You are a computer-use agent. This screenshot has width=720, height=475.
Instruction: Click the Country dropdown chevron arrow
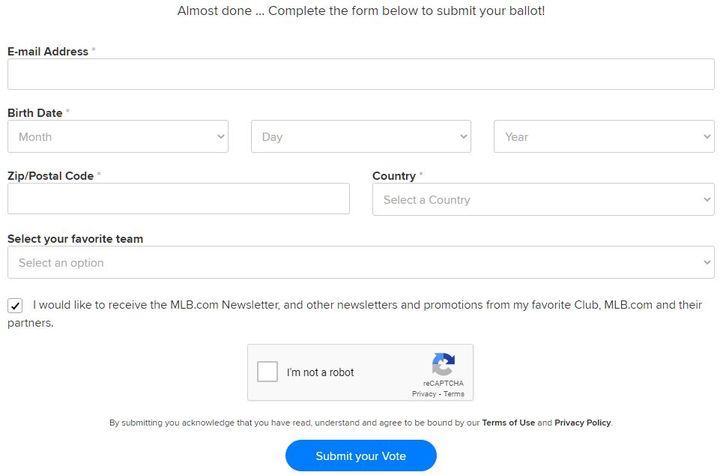pos(706,200)
